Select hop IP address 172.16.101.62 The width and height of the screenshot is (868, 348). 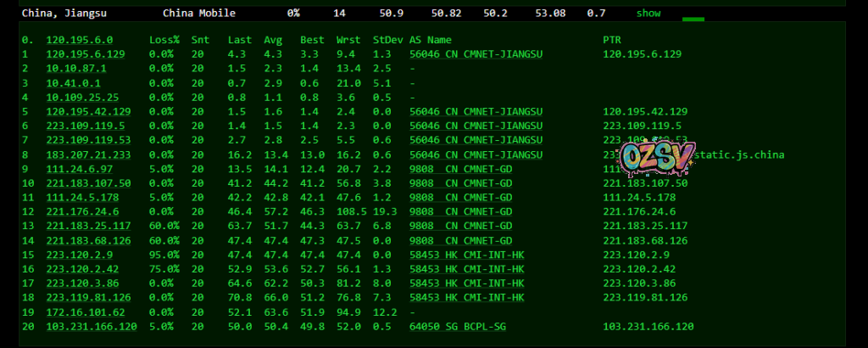[x=86, y=312]
